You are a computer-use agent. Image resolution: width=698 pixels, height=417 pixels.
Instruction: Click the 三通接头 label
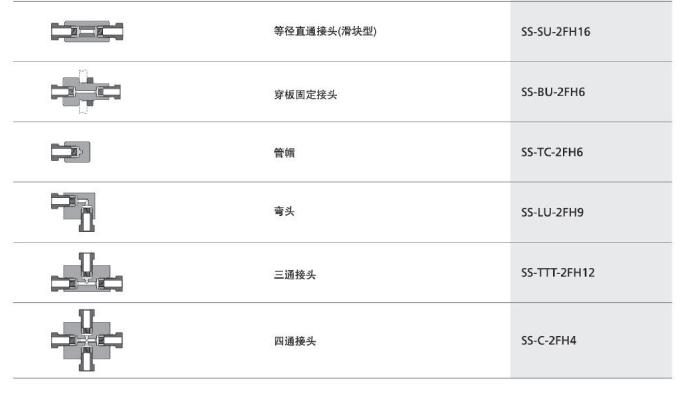295,275
